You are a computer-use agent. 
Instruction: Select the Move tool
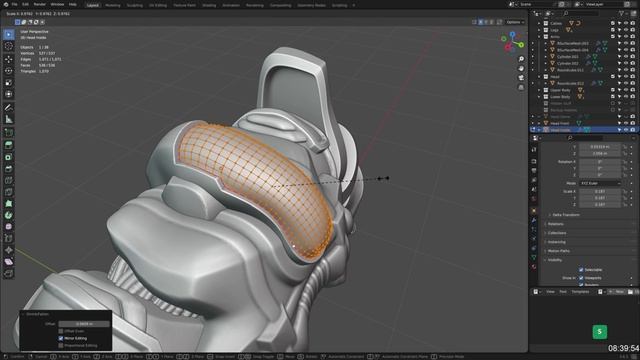(9, 59)
